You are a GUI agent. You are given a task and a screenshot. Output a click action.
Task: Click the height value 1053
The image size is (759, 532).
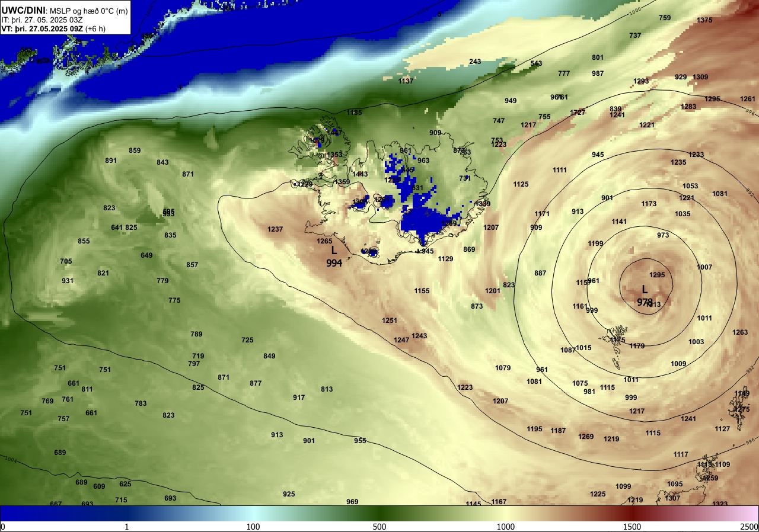[690, 186]
